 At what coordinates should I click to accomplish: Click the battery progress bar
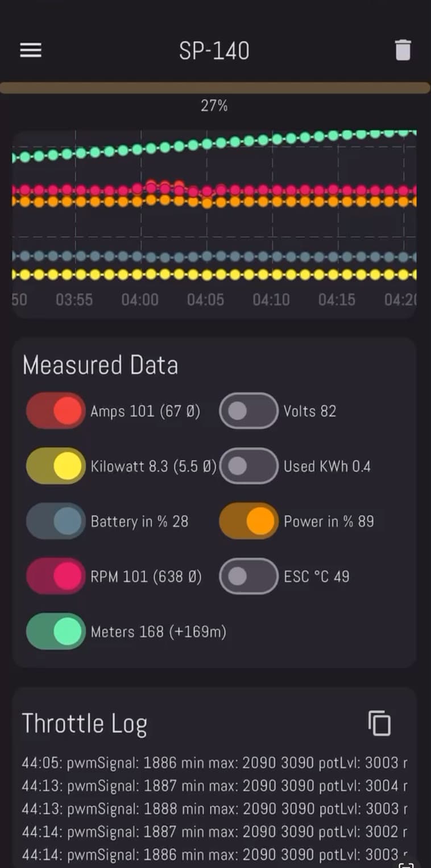215,87
